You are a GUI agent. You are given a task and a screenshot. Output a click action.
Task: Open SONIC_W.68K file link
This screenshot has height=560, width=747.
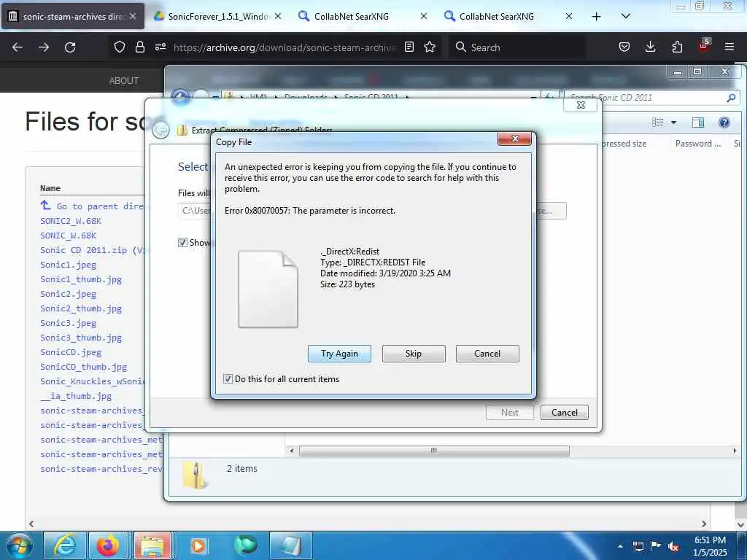[x=68, y=236]
